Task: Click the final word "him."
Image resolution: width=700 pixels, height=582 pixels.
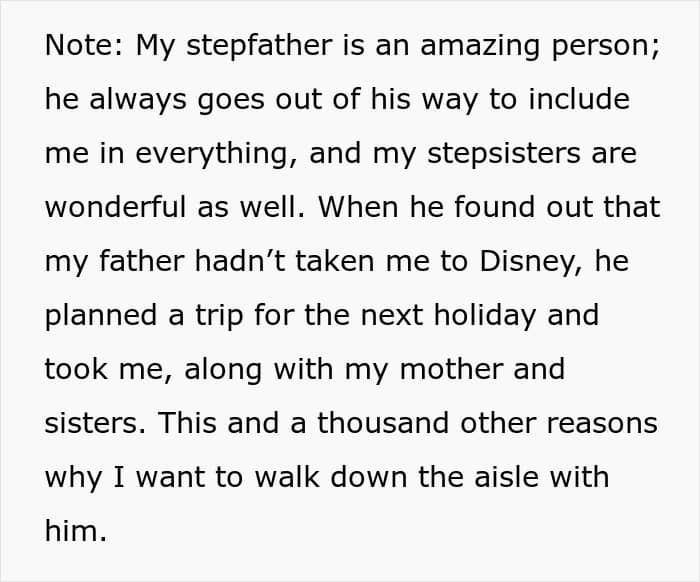Action: [76, 531]
